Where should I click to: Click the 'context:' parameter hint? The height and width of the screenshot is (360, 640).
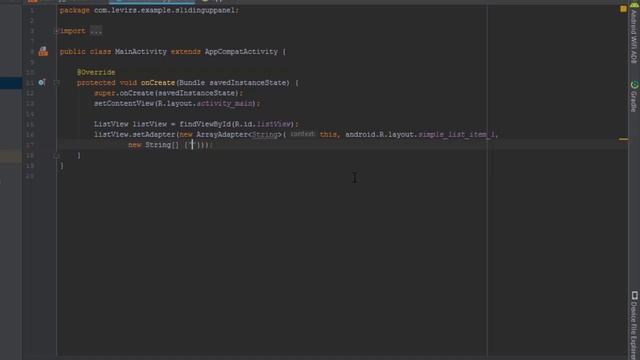pyautogui.click(x=302, y=134)
